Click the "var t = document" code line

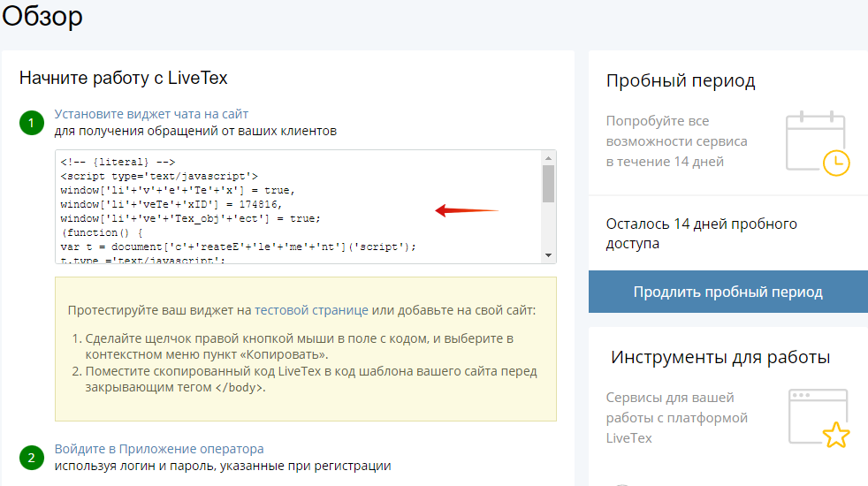pos(238,247)
